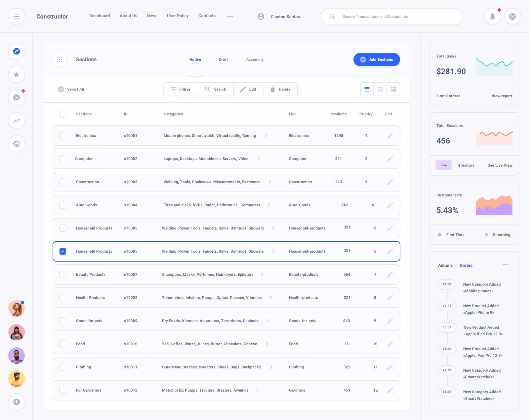This screenshot has height=420, width=529.
Task: Click the edit pencil for Beauty Products row
Action: [390, 274]
